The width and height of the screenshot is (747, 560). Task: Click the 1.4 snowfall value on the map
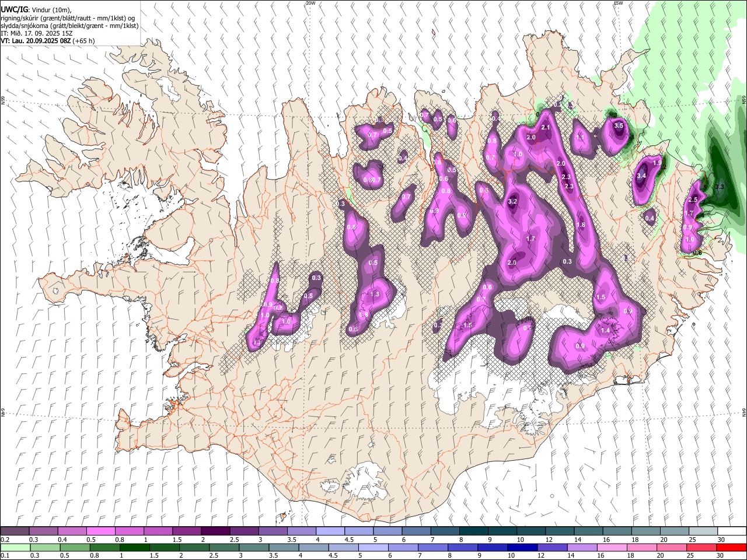[605, 331]
